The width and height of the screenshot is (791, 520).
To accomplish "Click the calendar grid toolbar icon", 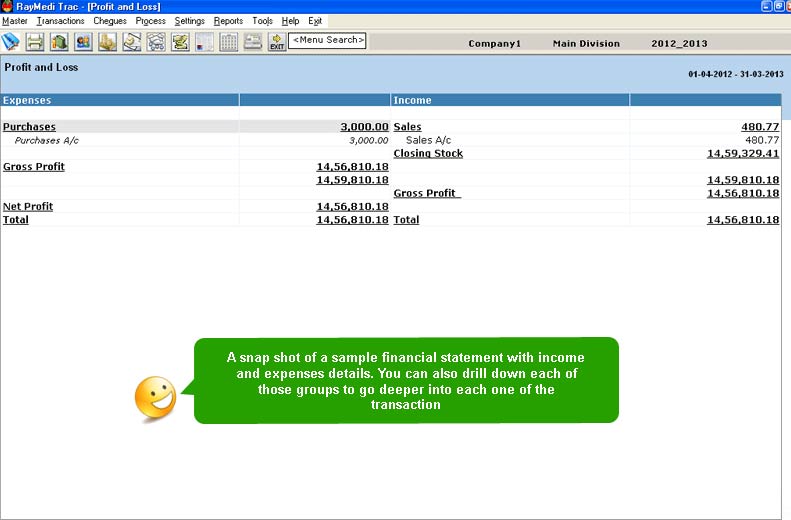I will [x=229, y=42].
